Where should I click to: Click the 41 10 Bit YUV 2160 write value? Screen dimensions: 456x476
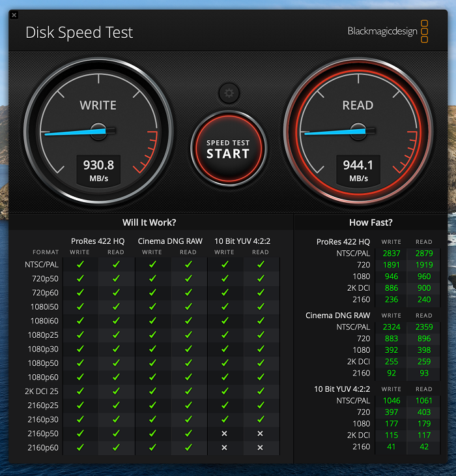coord(392,447)
